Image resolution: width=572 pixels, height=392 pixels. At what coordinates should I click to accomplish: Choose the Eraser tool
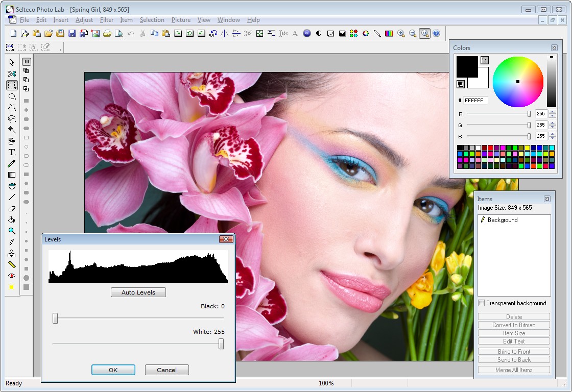click(12, 209)
